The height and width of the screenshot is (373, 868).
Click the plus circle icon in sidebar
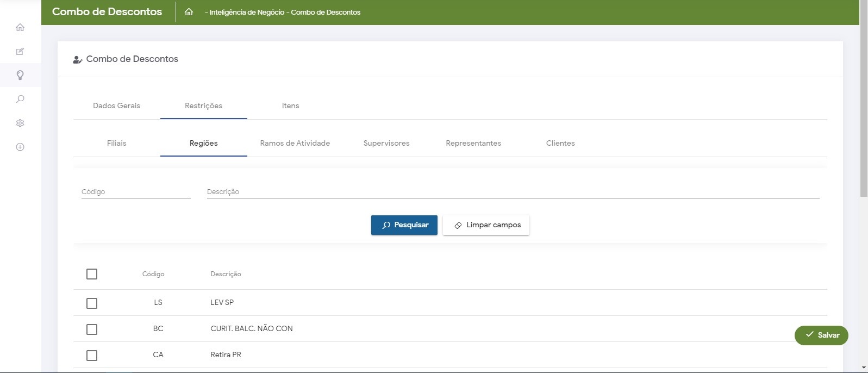coord(20,147)
